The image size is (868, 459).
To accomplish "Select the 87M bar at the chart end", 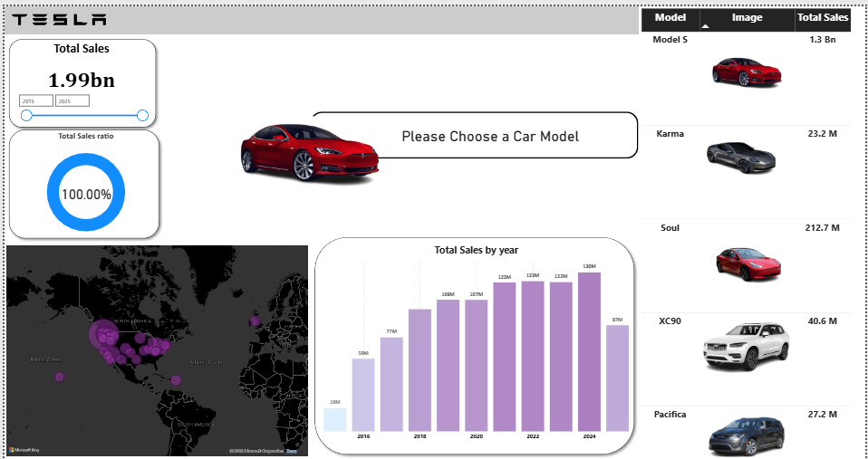I will coord(617,378).
